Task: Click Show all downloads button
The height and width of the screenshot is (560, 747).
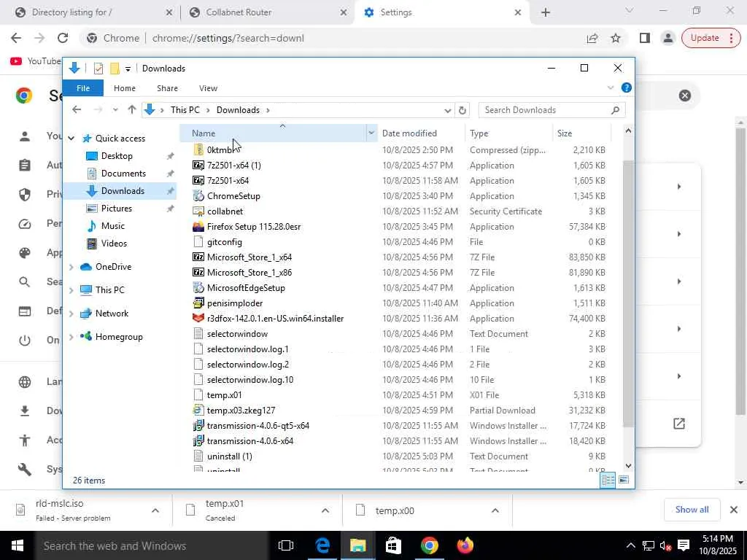Action: point(692,510)
